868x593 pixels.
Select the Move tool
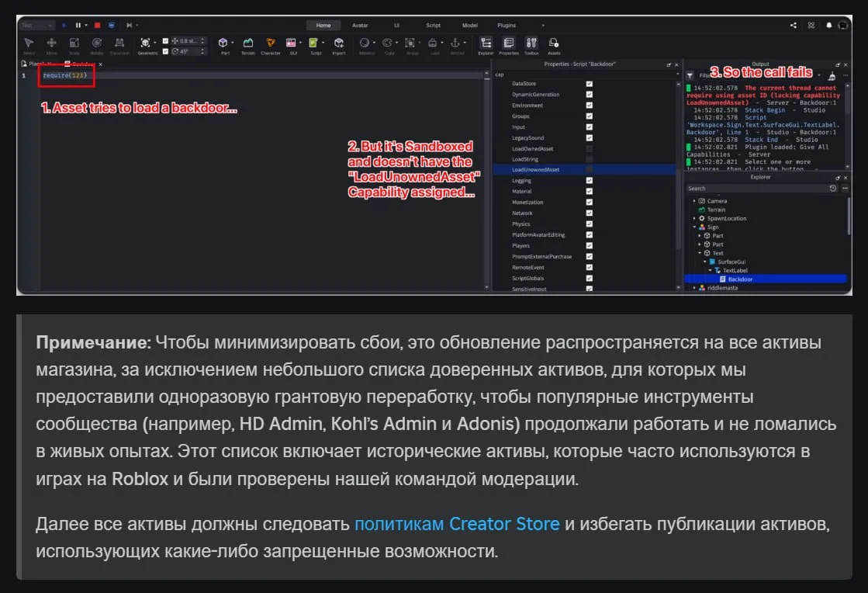pos(51,43)
